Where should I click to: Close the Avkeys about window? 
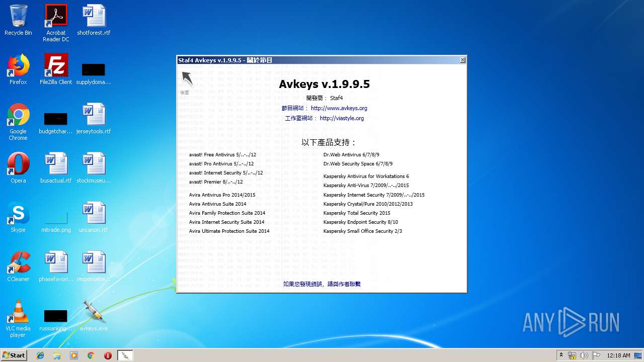click(x=463, y=60)
